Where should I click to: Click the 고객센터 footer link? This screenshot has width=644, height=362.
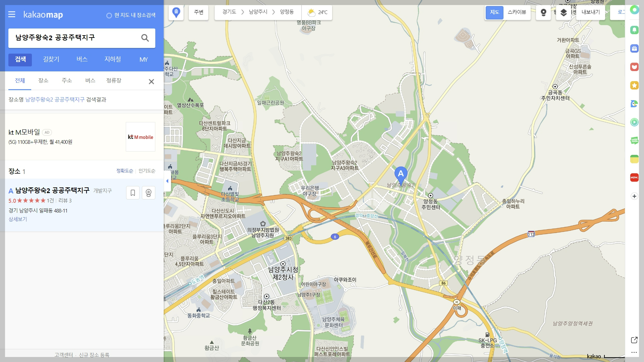click(63, 355)
